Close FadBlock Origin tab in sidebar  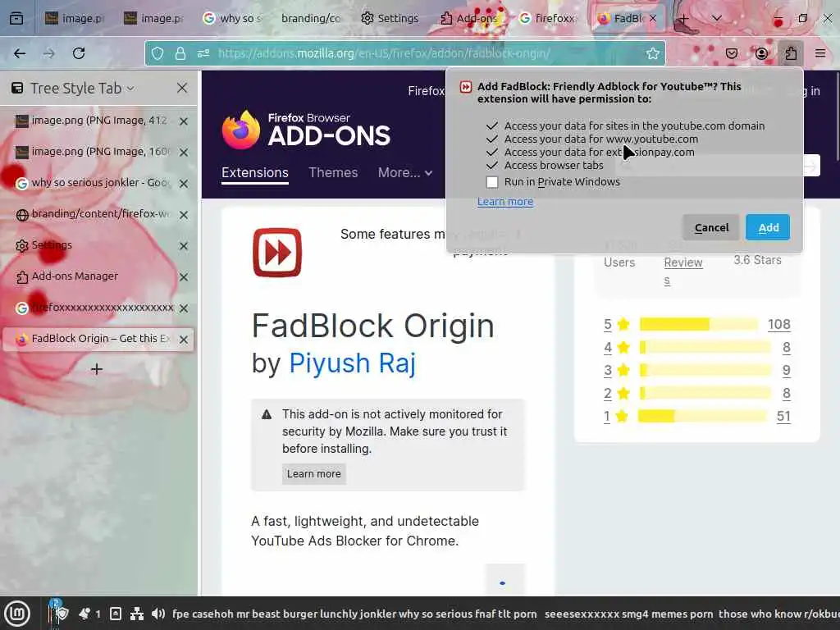pyautogui.click(x=183, y=340)
